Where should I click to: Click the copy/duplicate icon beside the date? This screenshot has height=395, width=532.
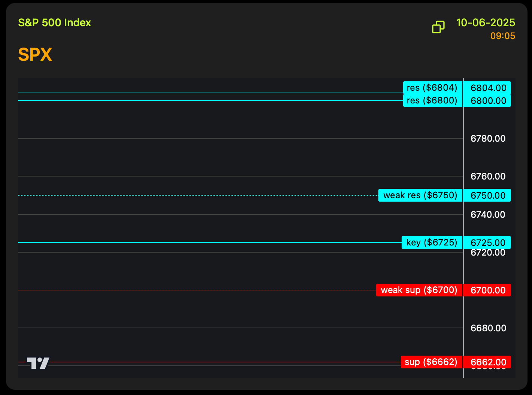tap(438, 27)
